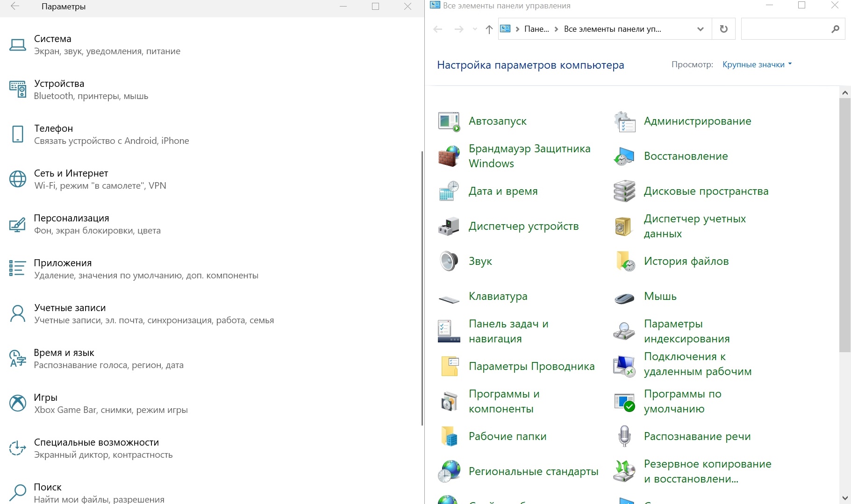Click the Все элементы панели уп... breadcrumb
This screenshot has width=851, height=504.
pyautogui.click(x=612, y=29)
